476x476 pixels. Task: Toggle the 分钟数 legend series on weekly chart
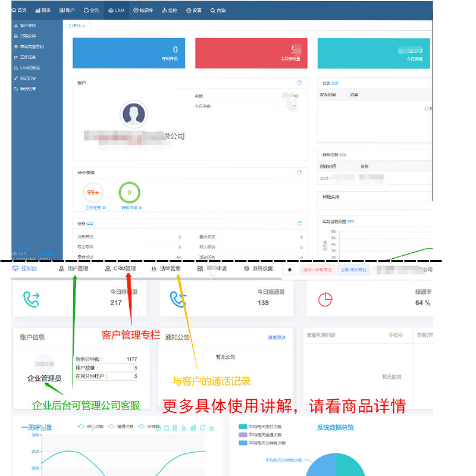coord(148,427)
